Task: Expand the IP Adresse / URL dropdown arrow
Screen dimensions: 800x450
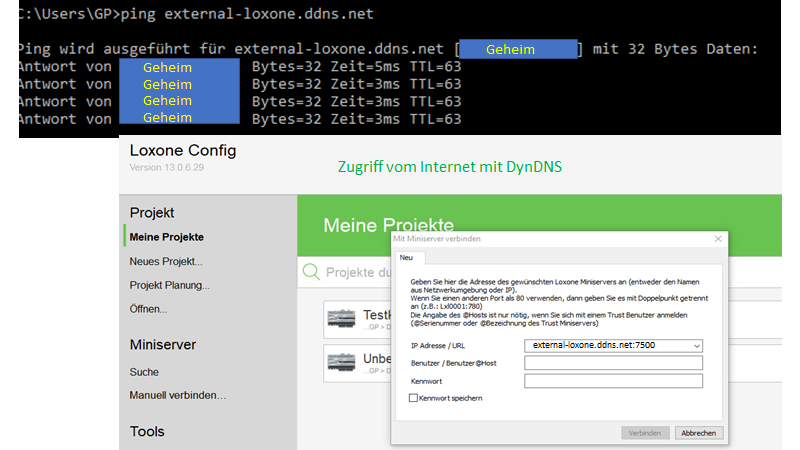Action: coord(696,346)
